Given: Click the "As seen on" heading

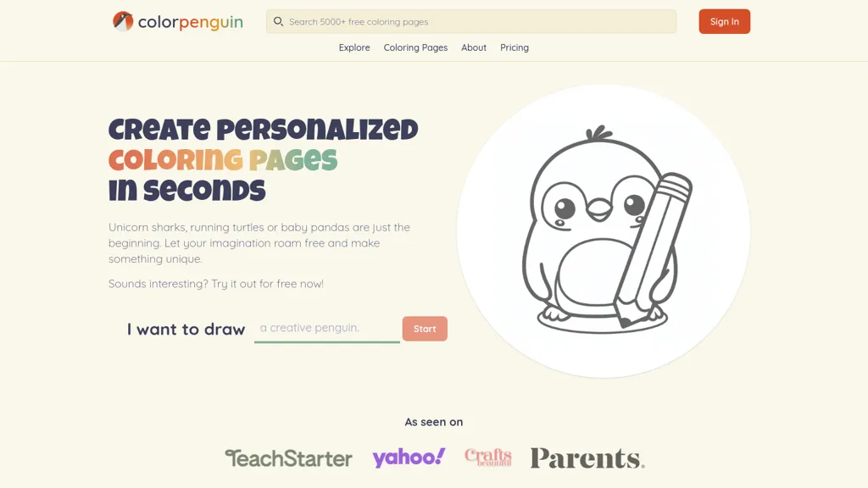Looking at the screenshot, I should (434, 422).
